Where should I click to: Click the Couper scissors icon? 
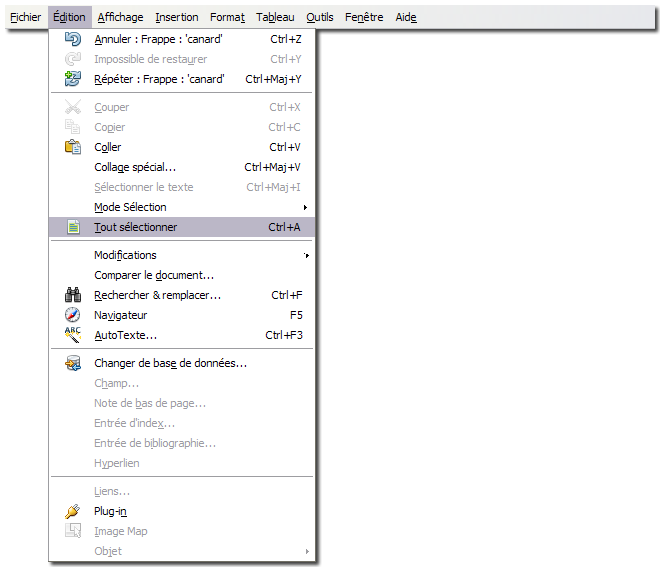click(73, 107)
